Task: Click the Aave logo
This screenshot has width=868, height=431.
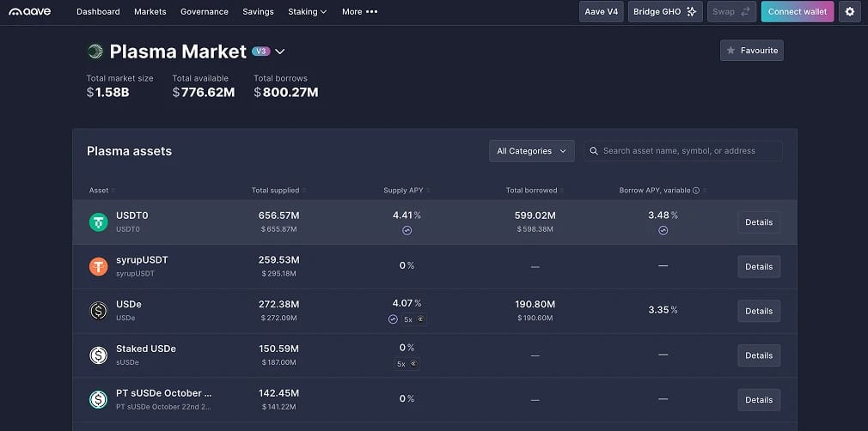Action: pos(30,12)
